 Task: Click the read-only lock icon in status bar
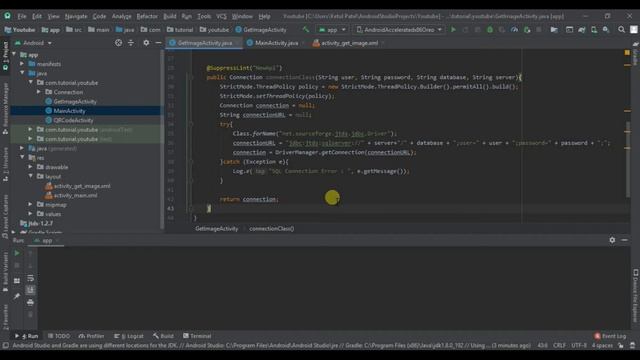pyautogui.click(x=620, y=346)
